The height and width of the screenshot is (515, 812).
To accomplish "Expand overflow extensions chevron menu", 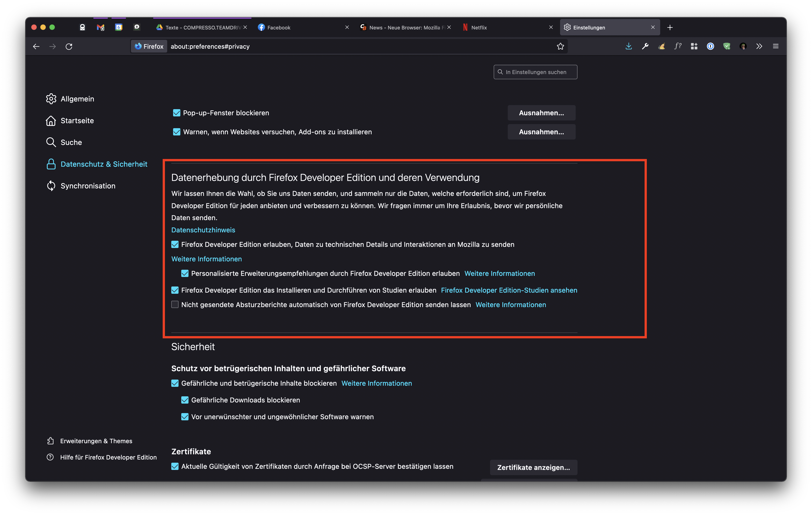I will pyautogui.click(x=759, y=46).
